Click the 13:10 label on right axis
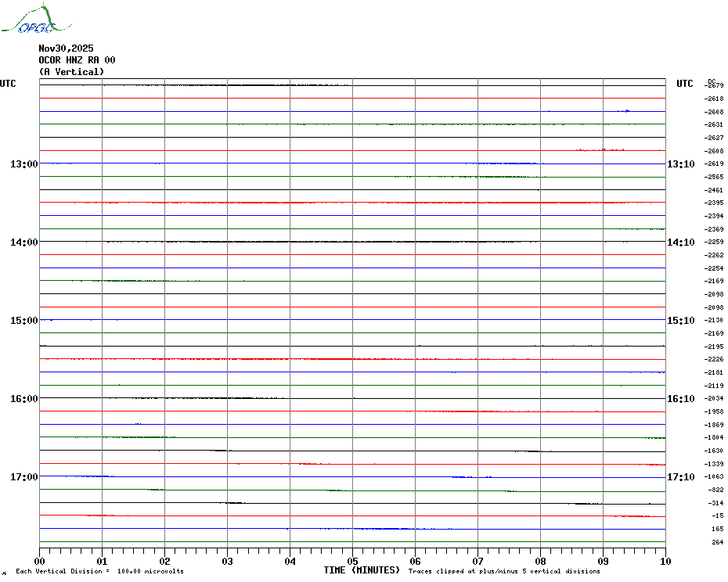 click(680, 164)
